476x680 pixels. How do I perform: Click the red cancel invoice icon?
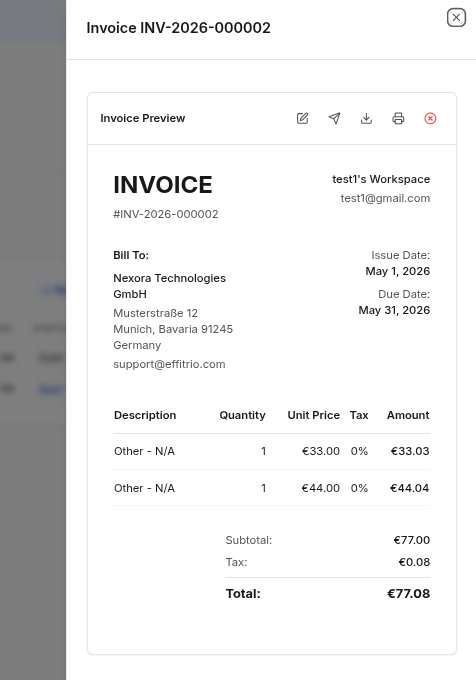430,118
